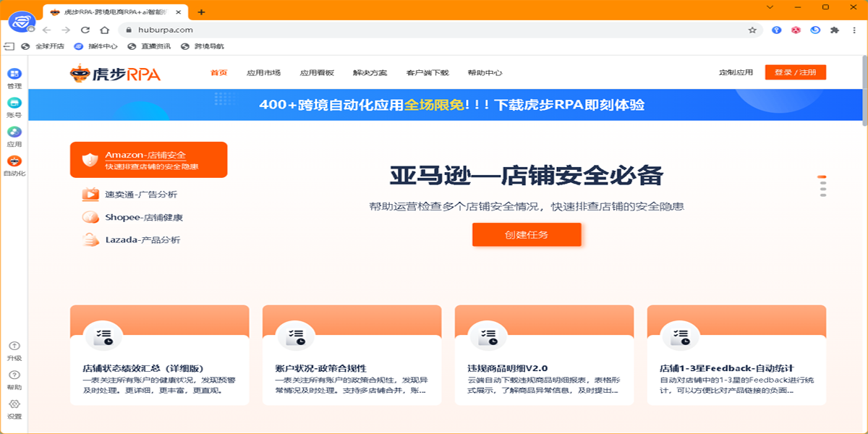This screenshot has width=868, height=434.
Task: Select the Amazon-店铺安全 card
Action: 148,159
